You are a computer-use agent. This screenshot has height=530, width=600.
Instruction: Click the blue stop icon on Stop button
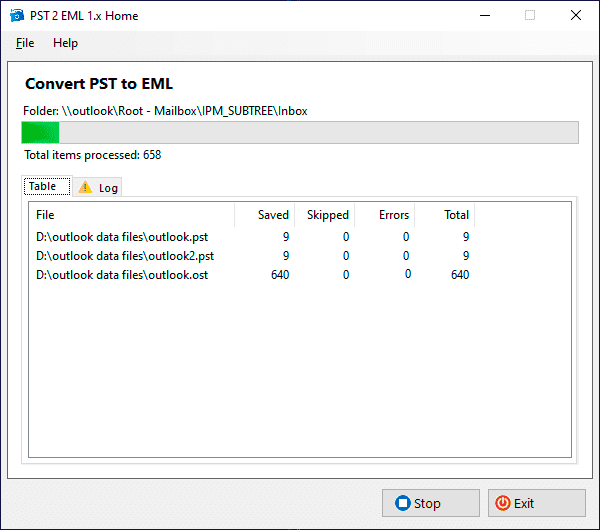403,503
